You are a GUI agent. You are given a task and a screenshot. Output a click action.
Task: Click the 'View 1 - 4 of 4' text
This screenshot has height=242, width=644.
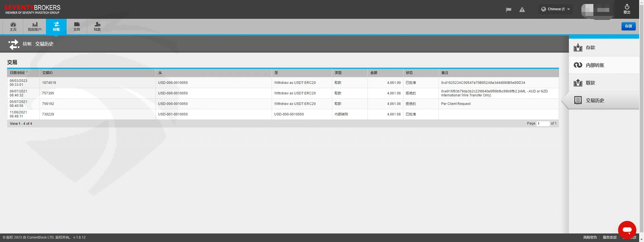pos(21,124)
